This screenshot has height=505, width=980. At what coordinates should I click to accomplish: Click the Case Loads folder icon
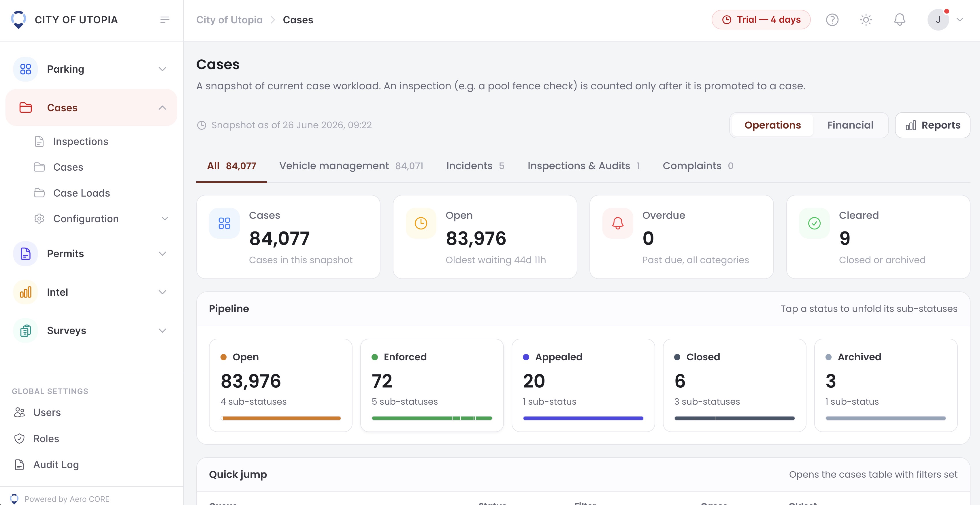39,193
